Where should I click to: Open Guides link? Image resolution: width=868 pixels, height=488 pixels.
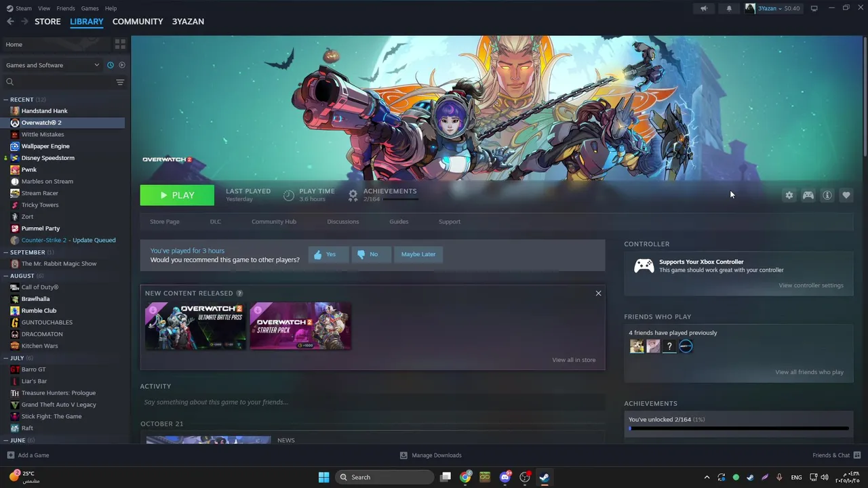coord(399,222)
